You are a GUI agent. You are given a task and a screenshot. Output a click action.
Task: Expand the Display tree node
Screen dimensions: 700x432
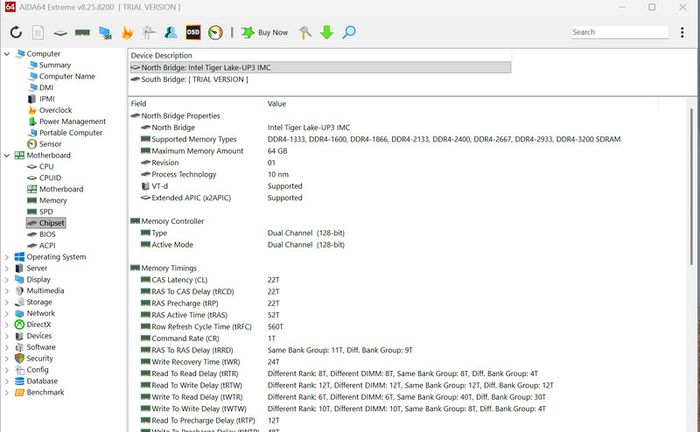click(x=7, y=279)
